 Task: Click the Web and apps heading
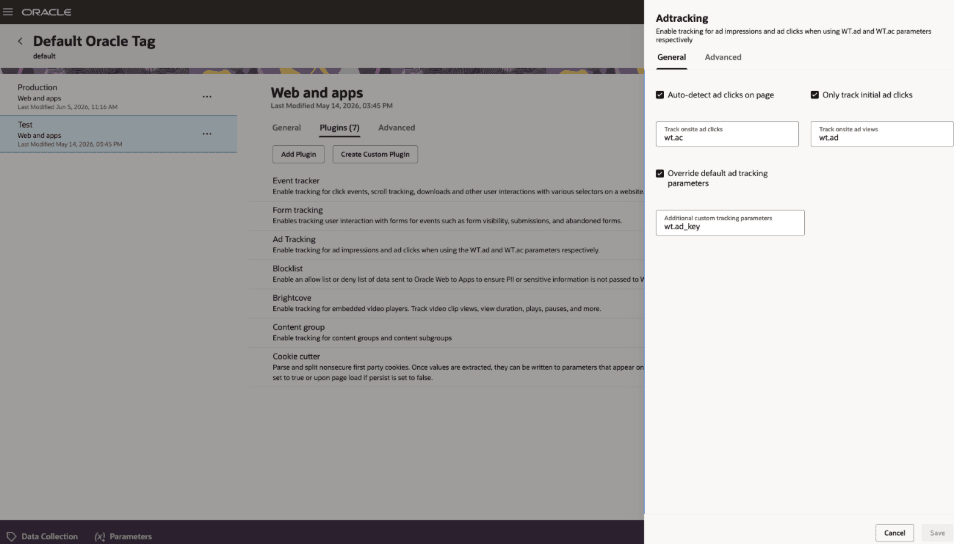tap(316, 92)
